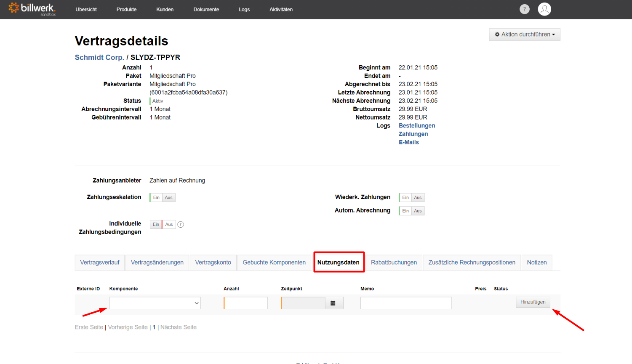This screenshot has width=632, height=364.
Task: Click the billwerk sandbox logo
Action: point(32,9)
